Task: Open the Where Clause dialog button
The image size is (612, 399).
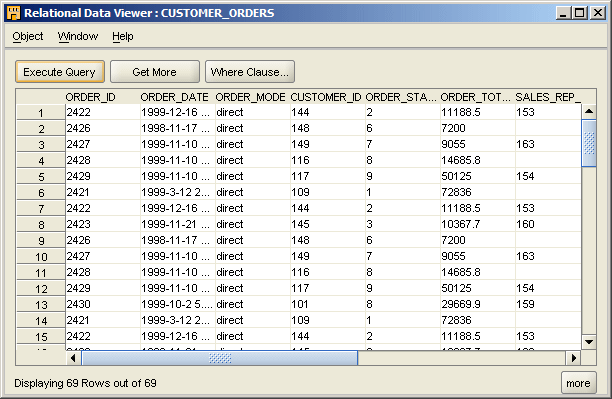Action: tap(250, 72)
